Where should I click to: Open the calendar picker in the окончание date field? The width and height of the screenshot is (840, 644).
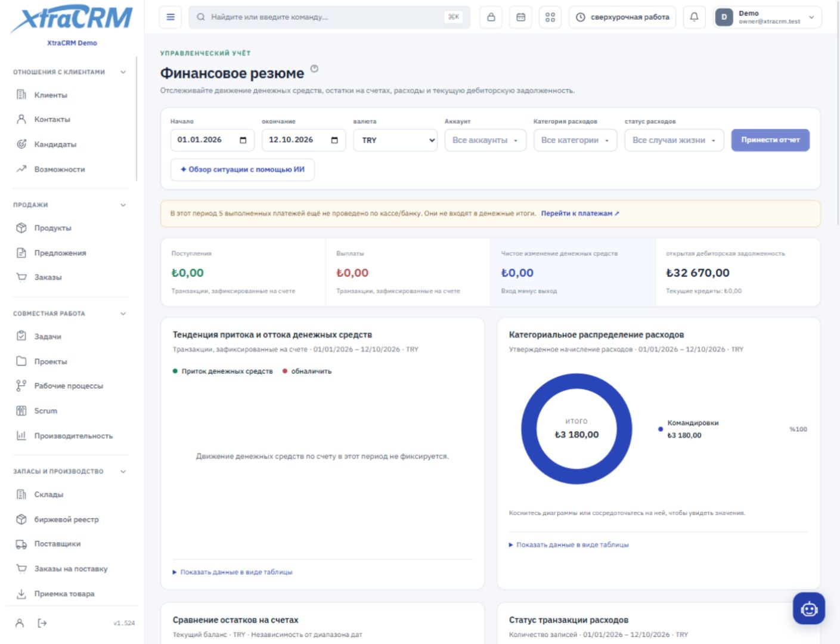click(x=334, y=140)
